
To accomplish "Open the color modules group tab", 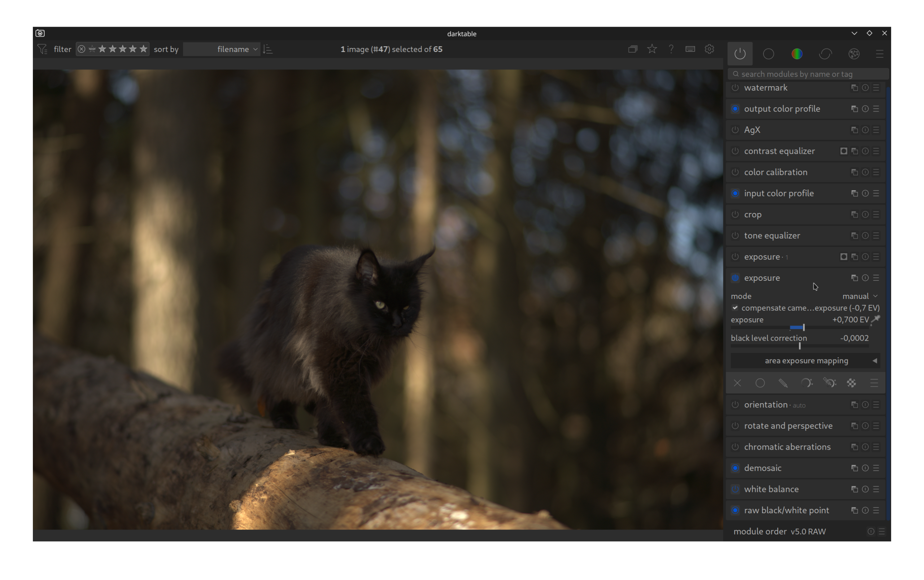I will (x=797, y=54).
